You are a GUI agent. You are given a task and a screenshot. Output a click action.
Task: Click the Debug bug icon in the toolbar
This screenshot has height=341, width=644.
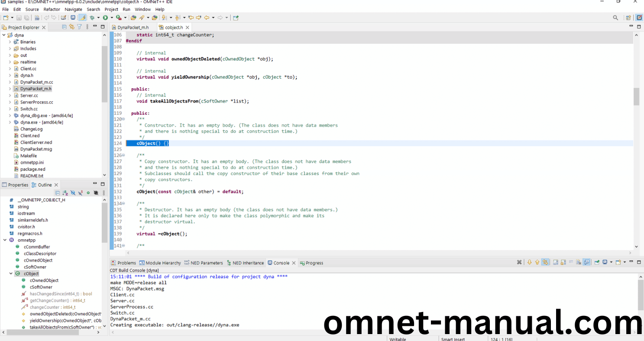pyautogui.click(x=92, y=18)
